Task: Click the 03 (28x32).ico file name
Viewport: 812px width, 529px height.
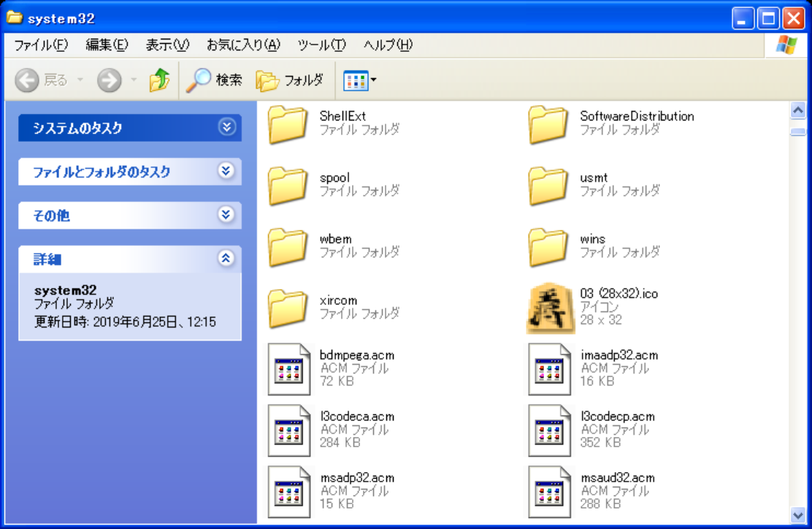Action: [x=618, y=294]
